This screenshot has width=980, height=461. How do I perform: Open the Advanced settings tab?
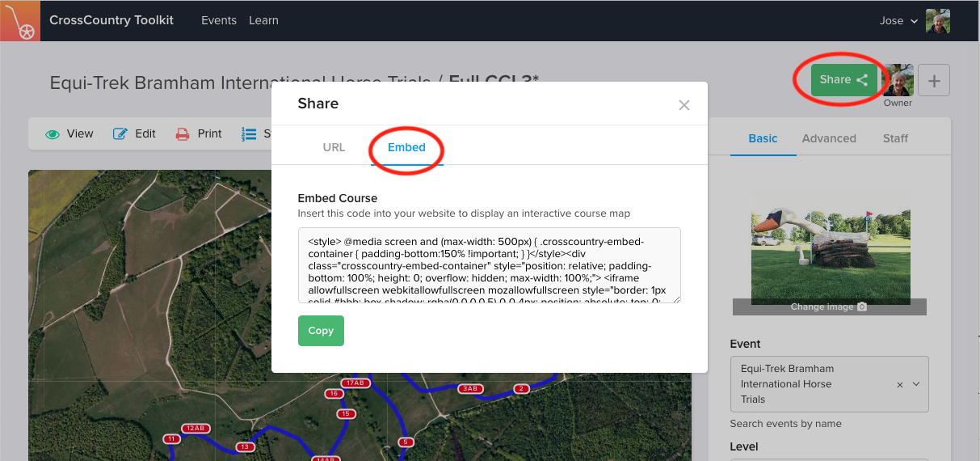pos(829,138)
